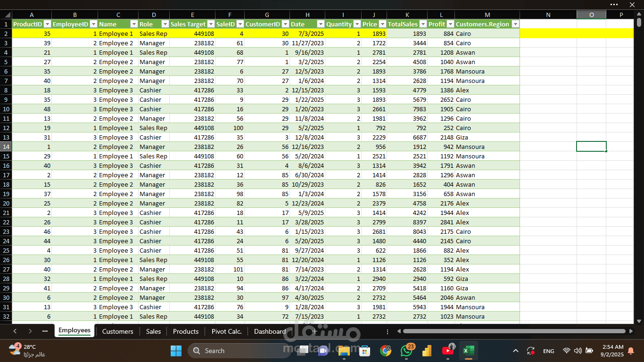The height and width of the screenshot is (362, 644).
Task: Show hidden system tray icons chevron
Action: 516,351
